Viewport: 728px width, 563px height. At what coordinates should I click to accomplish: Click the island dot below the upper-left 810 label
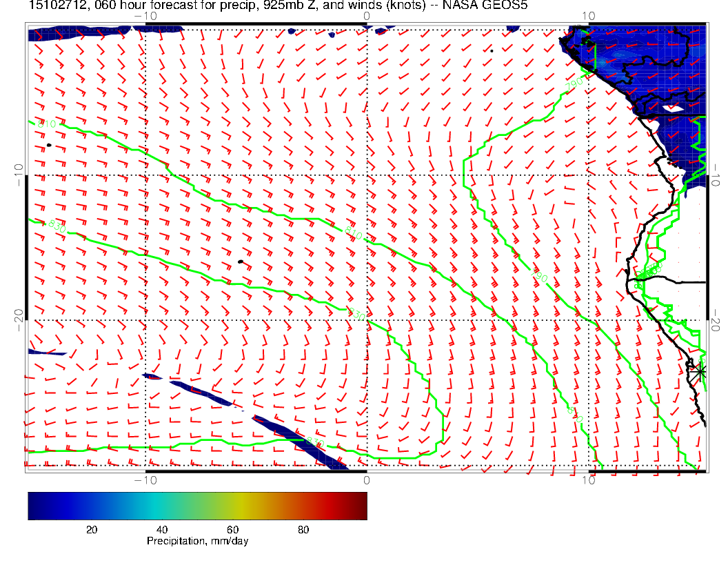pyautogui.click(x=49, y=145)
